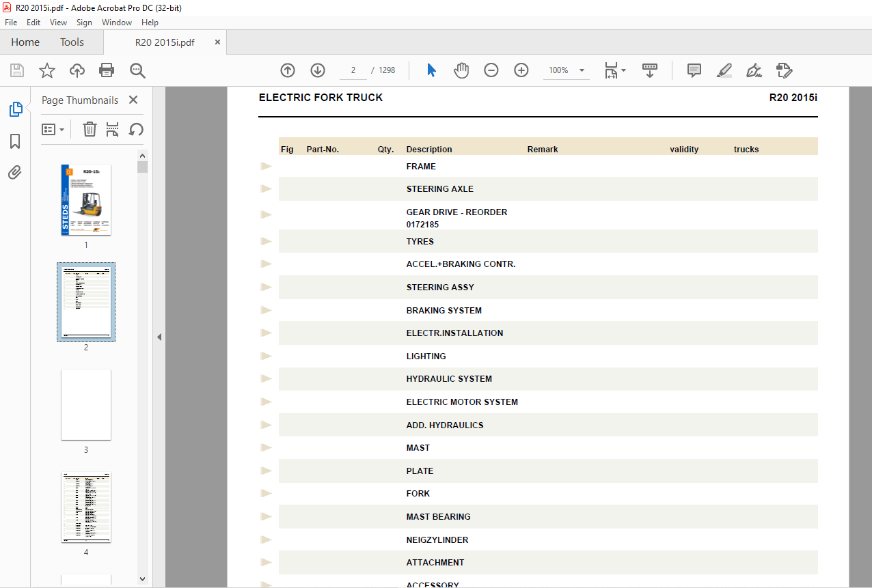Screen dimensions: 872x588
Task: Select the Highlight text pen tool
Action: 724,70
